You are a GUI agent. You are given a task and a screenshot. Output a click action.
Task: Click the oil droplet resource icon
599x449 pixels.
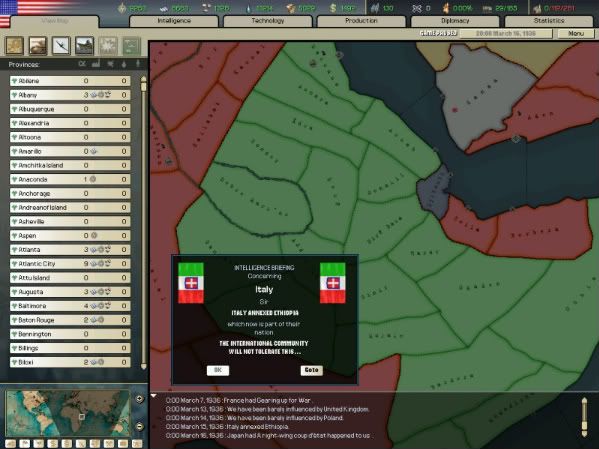coord(249,8)
